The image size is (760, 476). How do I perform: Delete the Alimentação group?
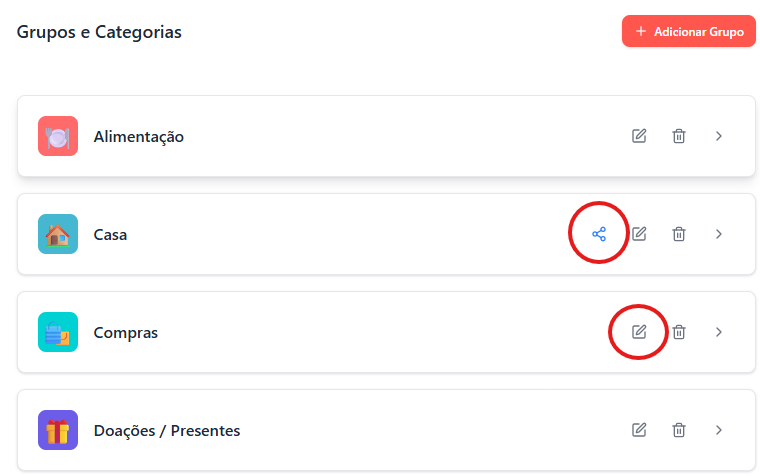pyautogui.click(x=678, y=136)
